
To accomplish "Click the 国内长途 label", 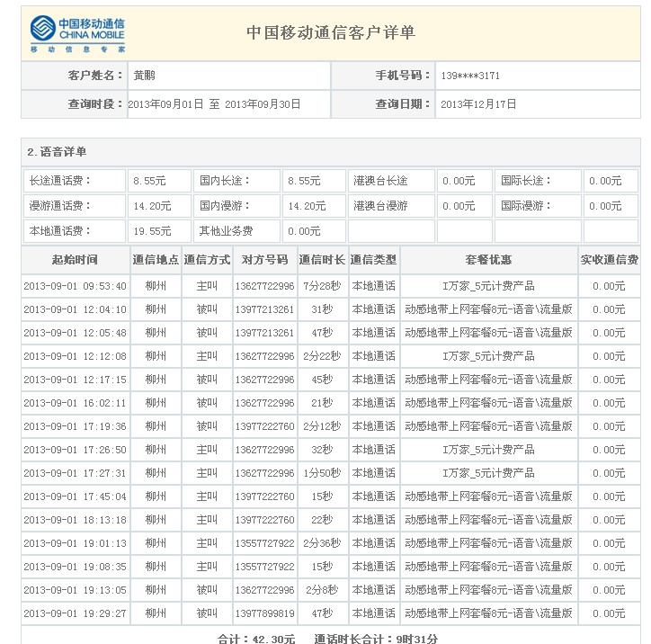I will 225,181.
